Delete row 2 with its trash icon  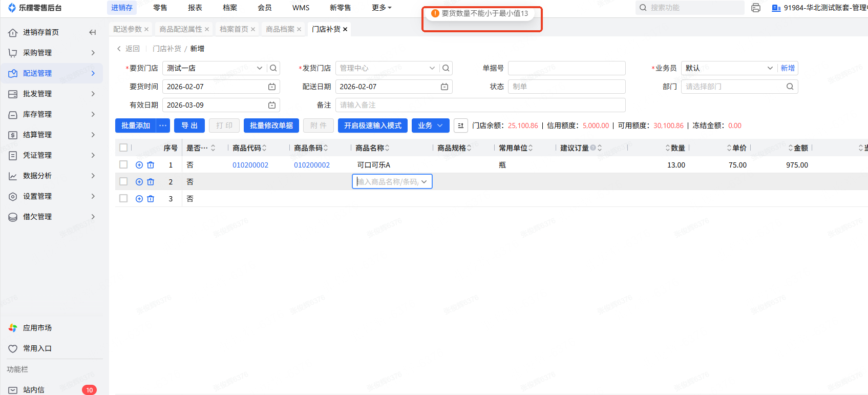click(x=151, y=182)
